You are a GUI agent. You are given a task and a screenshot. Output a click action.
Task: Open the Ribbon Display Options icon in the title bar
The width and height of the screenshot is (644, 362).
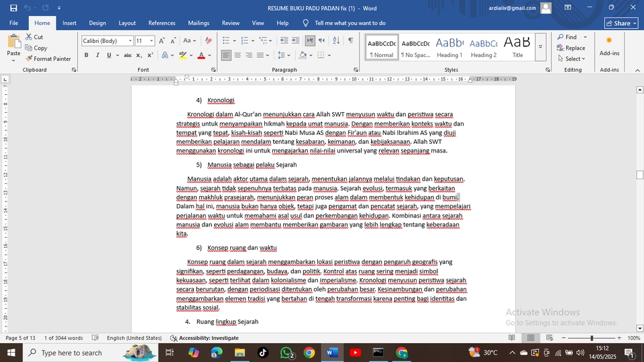pyautogui.click(x=568, y=7)
